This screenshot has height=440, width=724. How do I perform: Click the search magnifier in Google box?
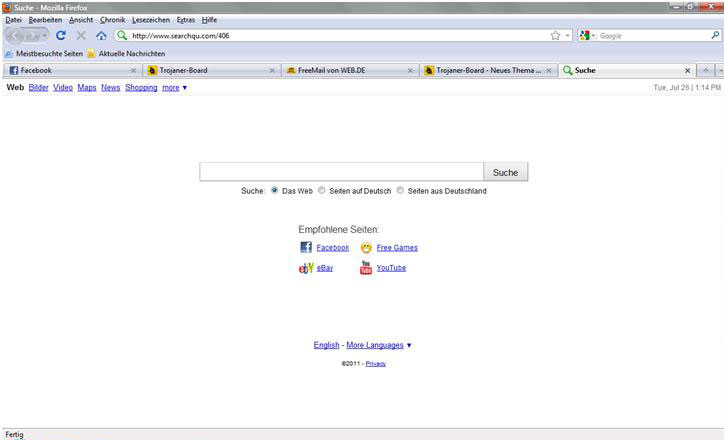click(x=715, y=35)
